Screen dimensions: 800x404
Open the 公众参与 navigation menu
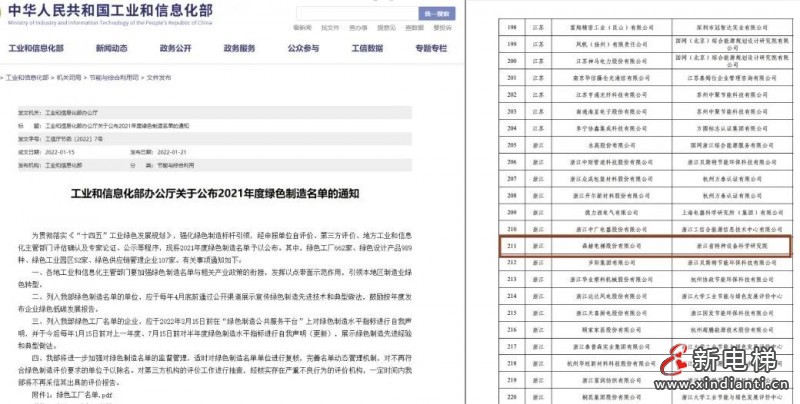[303, 48]
